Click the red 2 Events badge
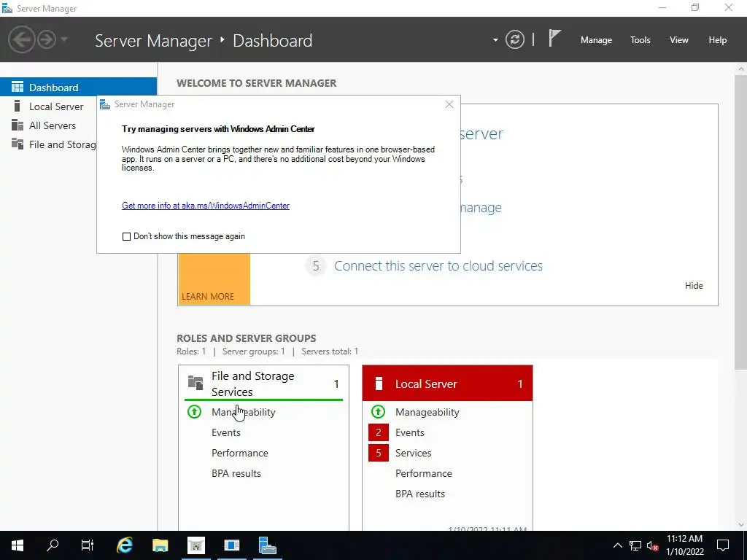The width and height of the screenshot is (747, 560). click(x=379, y=432)
